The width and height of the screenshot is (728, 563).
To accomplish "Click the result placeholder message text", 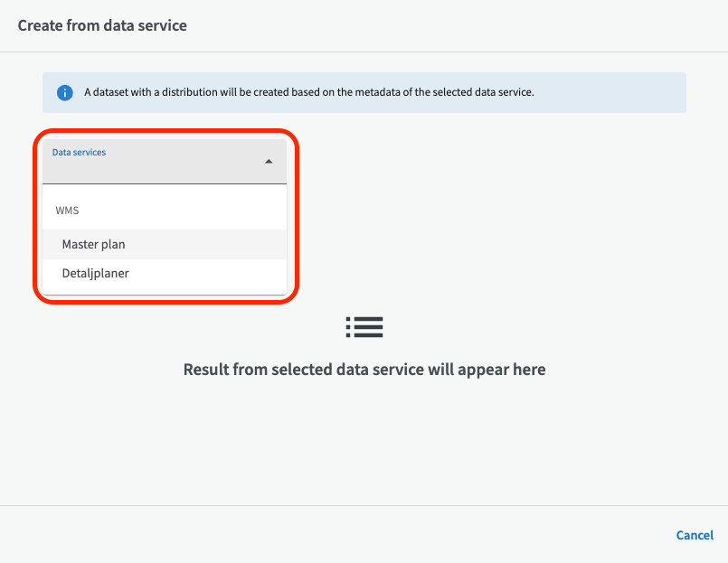I will pyautogui.click(x=364, y=370).
